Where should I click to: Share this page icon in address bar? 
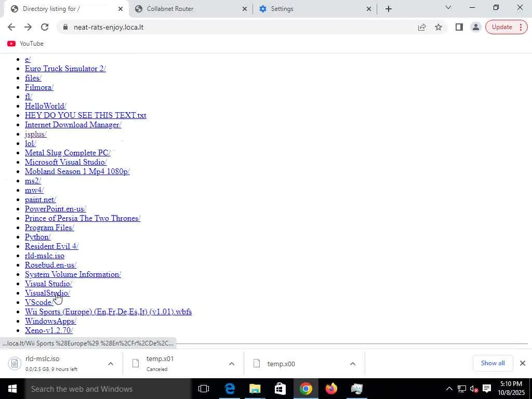(422, 27)
